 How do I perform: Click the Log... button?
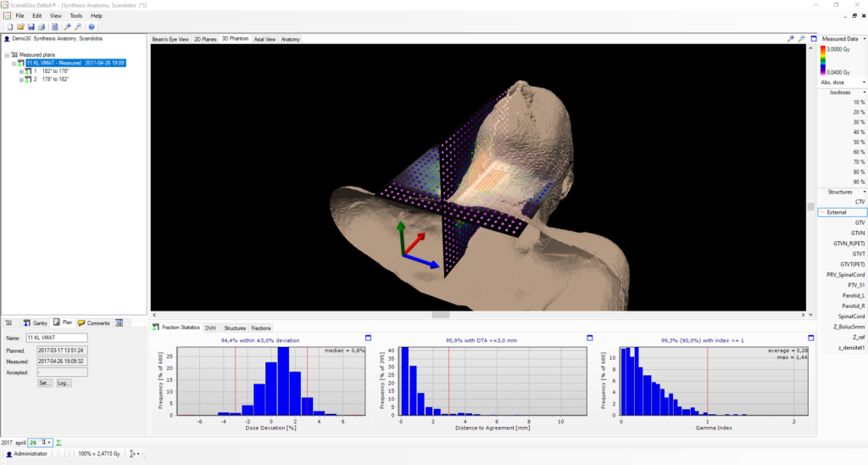64,383
